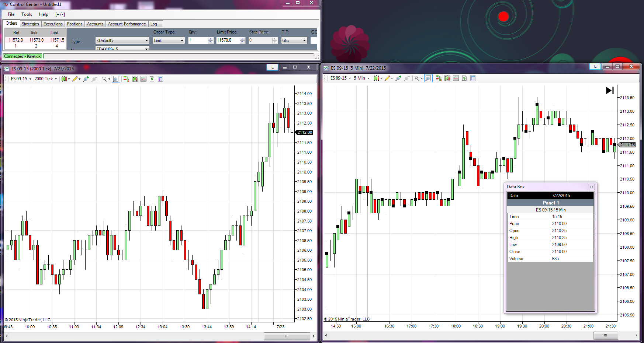Open strategies dollar icon in 5 Min chart

pos(464,78)
